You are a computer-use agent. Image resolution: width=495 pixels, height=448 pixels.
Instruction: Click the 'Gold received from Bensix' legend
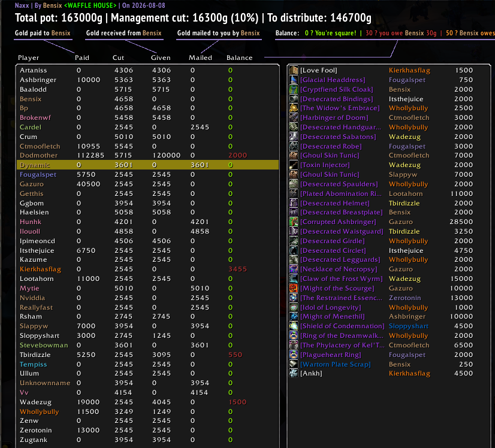point(123,33)
